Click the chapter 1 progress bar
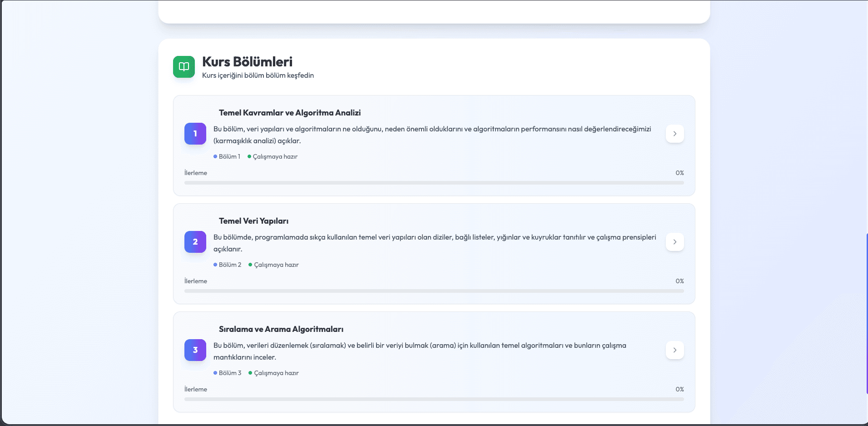868x426 pixels. tap(434, 183)
